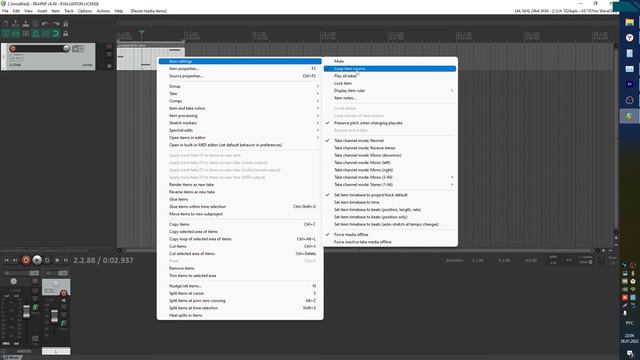
Task: Click the track 1 mixer fader
Action: point(54,316)
